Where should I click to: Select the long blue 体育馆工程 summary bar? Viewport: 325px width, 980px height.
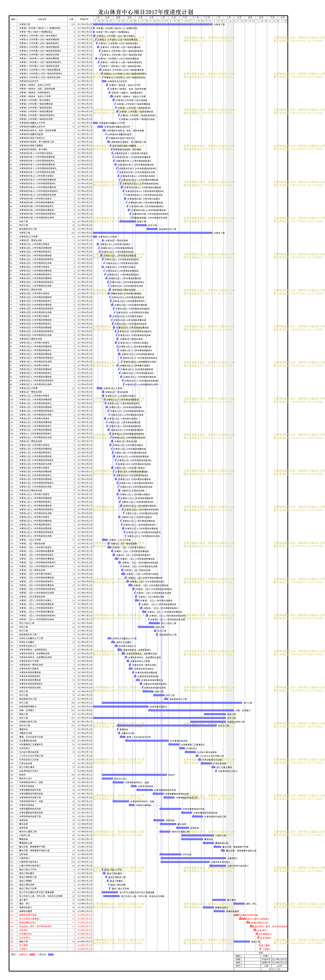153,24
